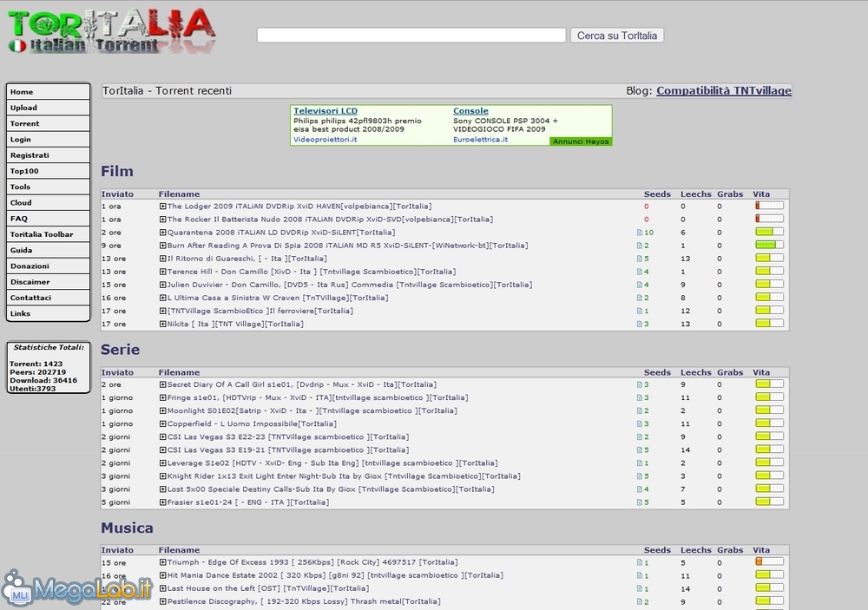This screenshot has height=610, width=868.
Task: Click download icon for Frasier s1e01-24
Action: pyautogui.click(x=640, y=502)
